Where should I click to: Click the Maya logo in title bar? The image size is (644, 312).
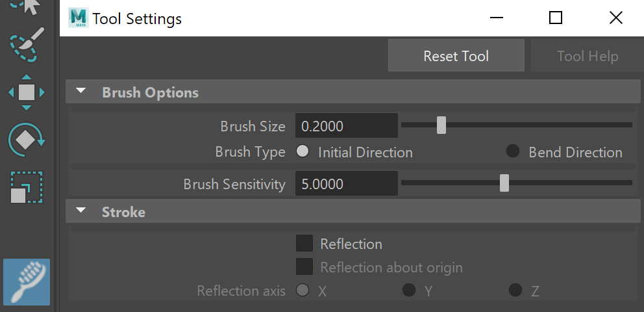(x=78, y=18)
